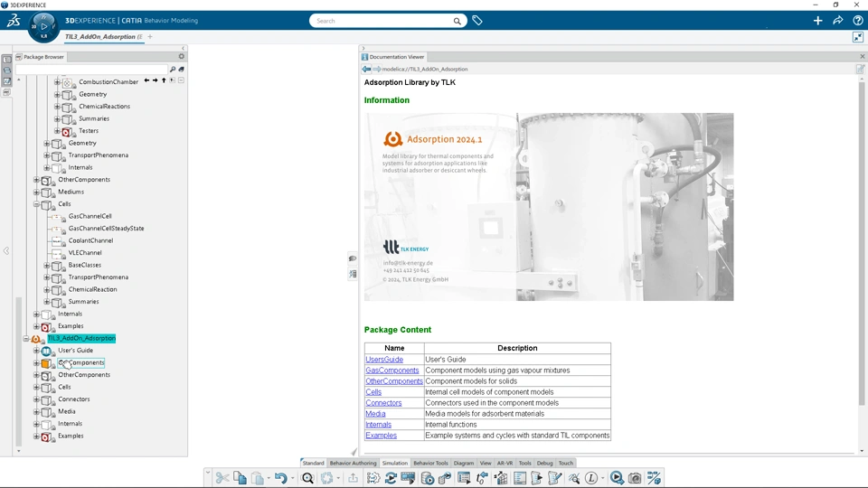Viewport: 868px width, 488px height.
Task: Click the compass play button at top left
Action: (43, 26)
